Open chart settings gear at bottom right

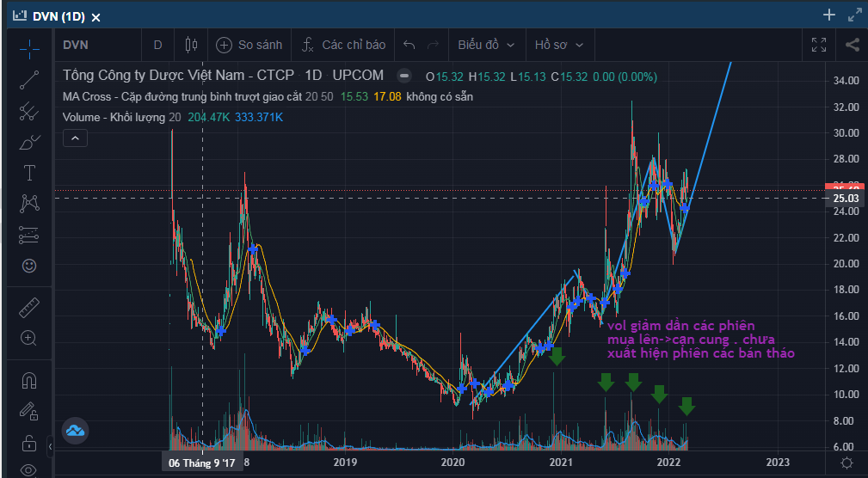click(846, 463)
